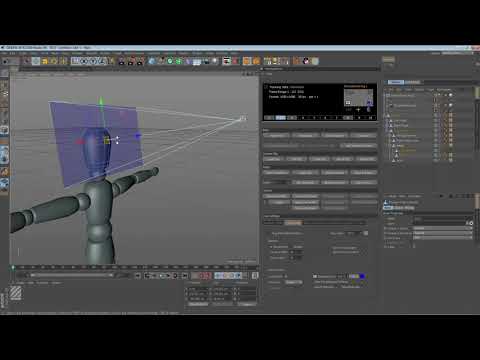480x360 pixels.
Task: Click the spline pen icon
Action: 161,61
